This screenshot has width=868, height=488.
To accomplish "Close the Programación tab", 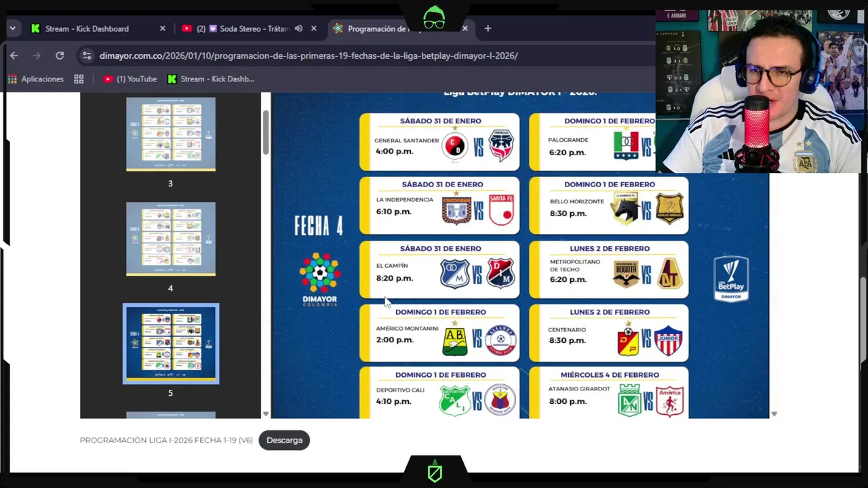I will [465, 28].
